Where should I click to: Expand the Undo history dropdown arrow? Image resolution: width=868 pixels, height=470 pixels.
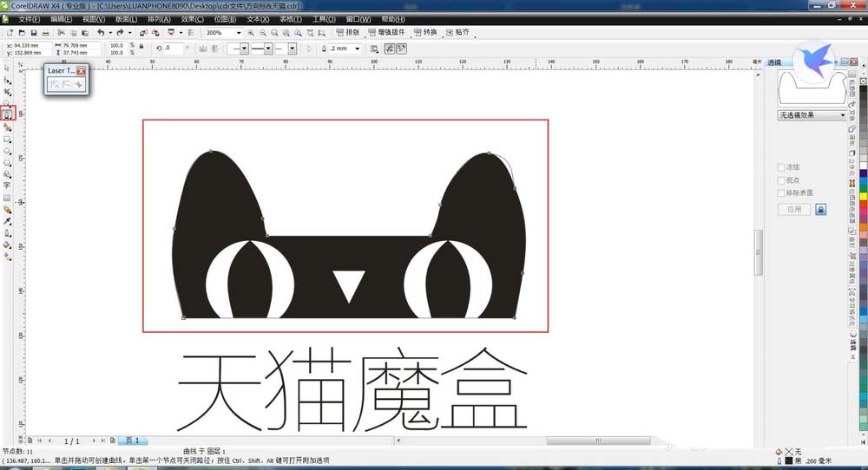109,33
